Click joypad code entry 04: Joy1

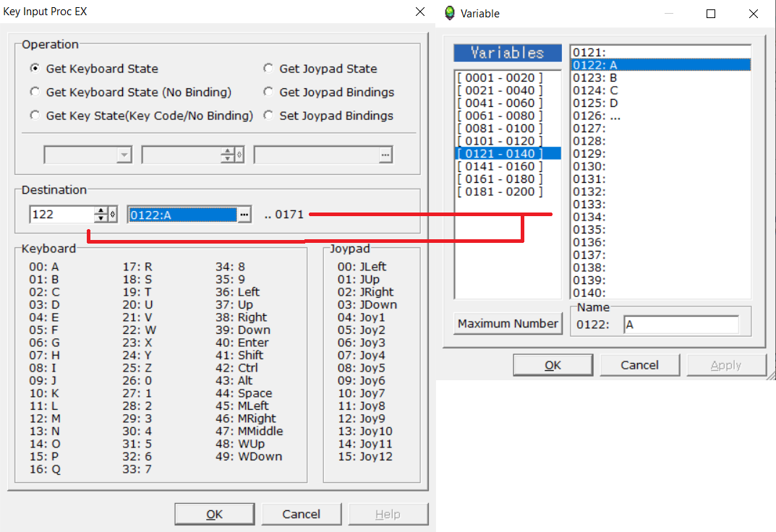362,317
